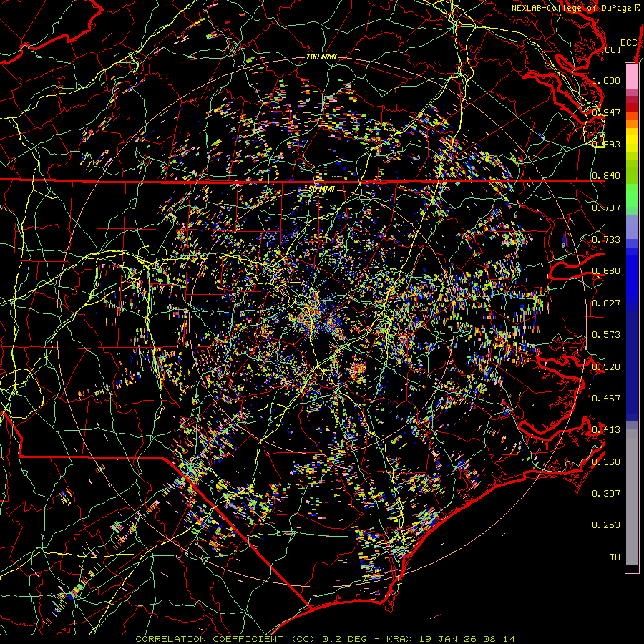Select the 0.573 legend value
Screen dimensions: 644x644
(606, 335)
